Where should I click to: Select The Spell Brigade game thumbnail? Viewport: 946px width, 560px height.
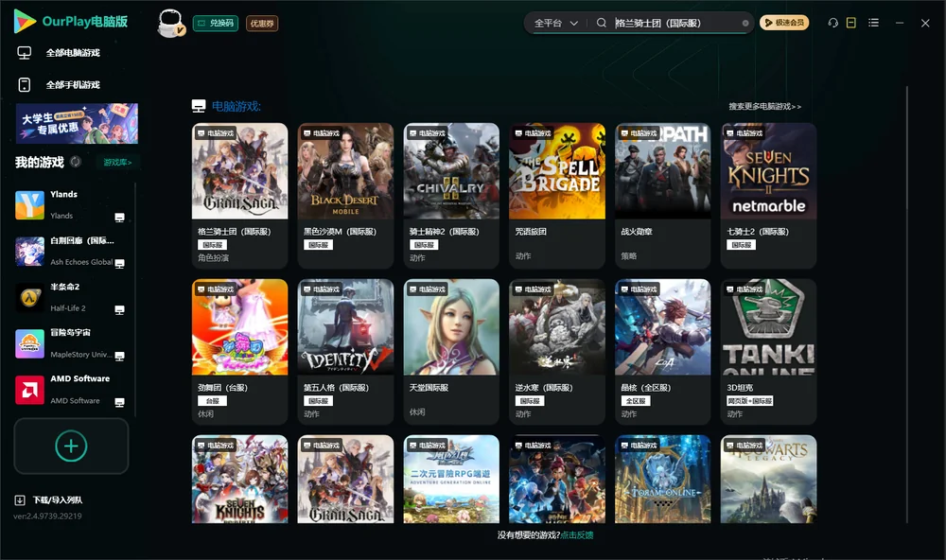coord(557,171)
